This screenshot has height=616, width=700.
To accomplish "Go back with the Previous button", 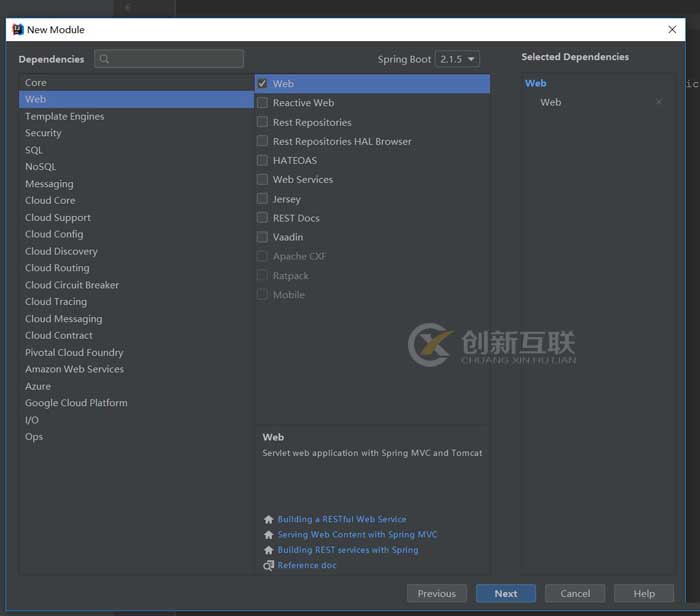I will pos(437,594).
